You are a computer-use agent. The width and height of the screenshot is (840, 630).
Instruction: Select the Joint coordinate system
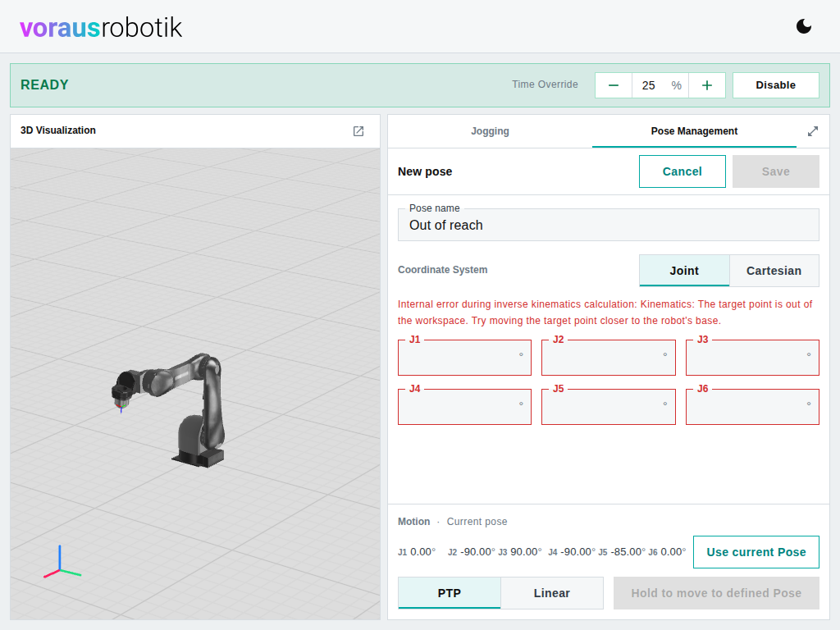(684, 271)
